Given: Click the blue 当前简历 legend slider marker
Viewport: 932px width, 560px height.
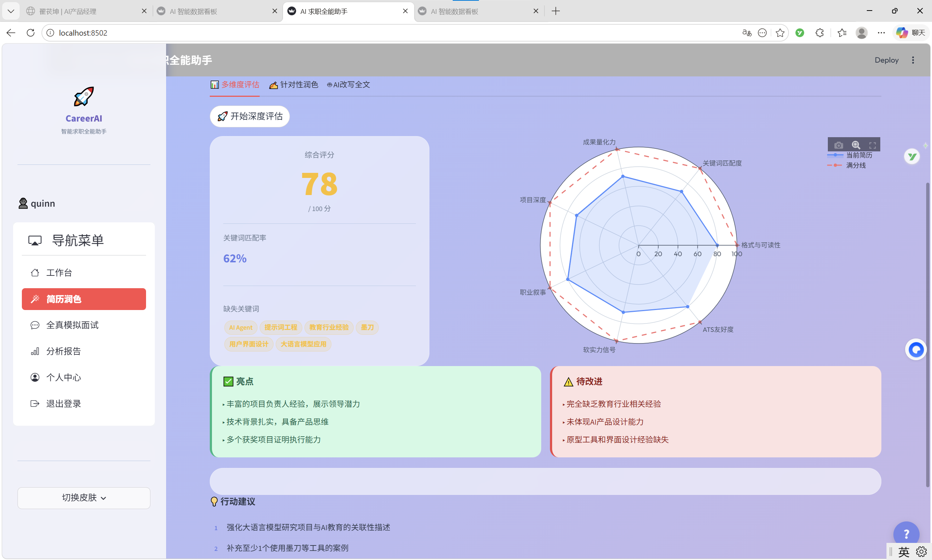Looking at the screenshot, I should coord(835,155).
